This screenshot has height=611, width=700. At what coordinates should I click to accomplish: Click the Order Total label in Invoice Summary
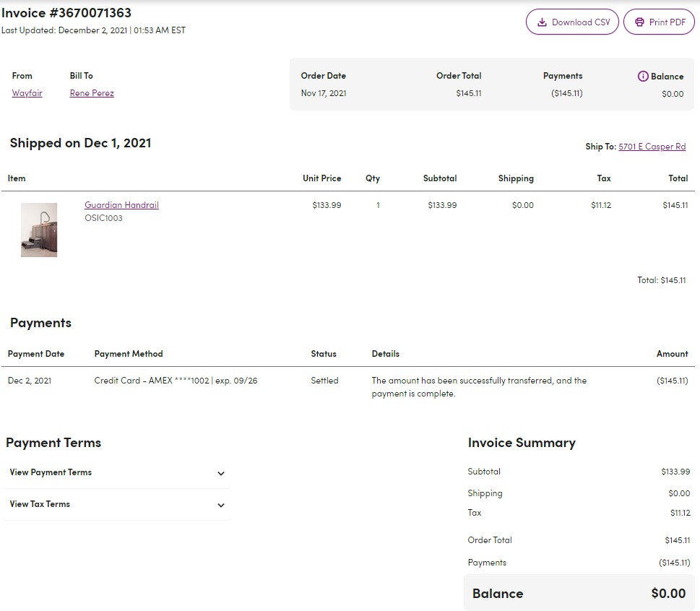(490, 540)
